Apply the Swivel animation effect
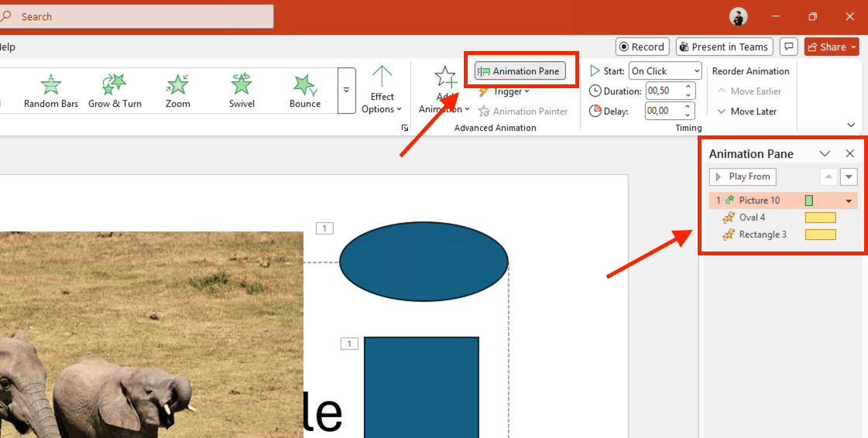This screenshot has width=868, height=438. [x=242, y=91]
